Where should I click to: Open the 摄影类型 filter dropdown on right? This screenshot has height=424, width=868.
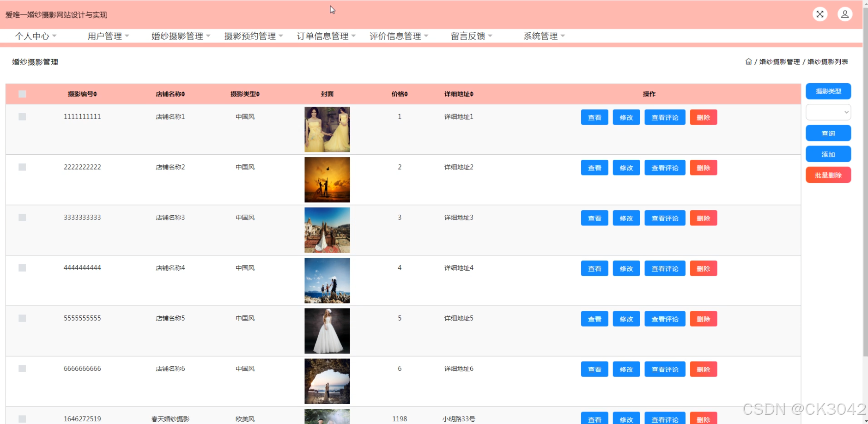click(828, 112)
